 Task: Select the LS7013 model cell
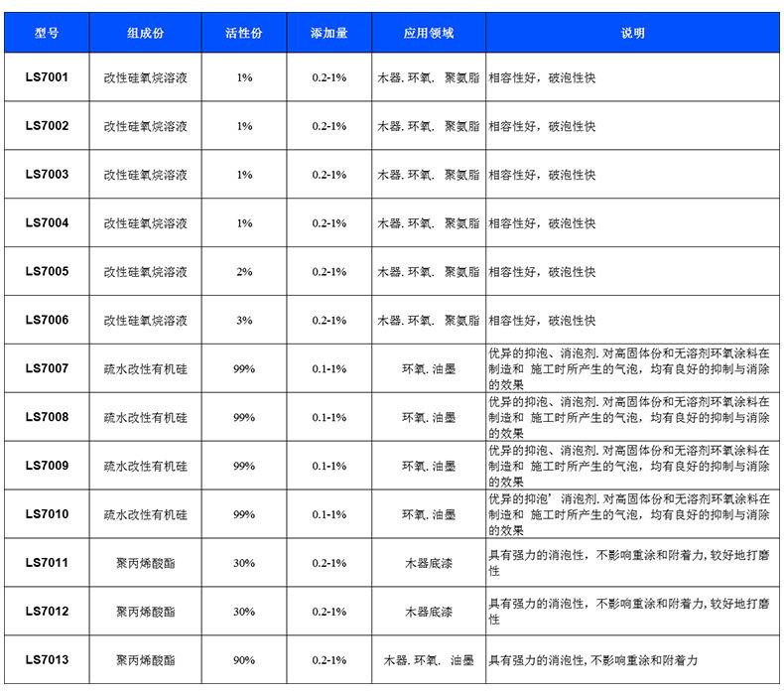click(x=47, y=660)
